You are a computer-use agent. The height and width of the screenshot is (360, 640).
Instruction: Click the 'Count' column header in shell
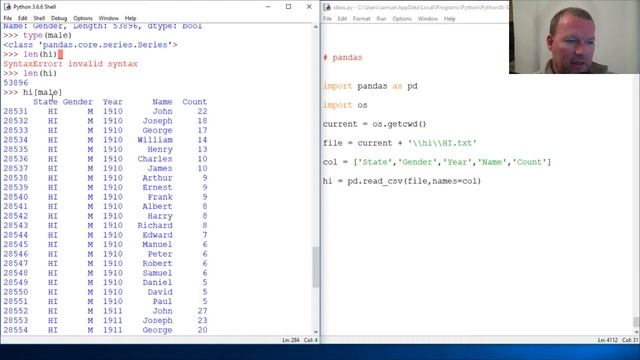[195, 102]
